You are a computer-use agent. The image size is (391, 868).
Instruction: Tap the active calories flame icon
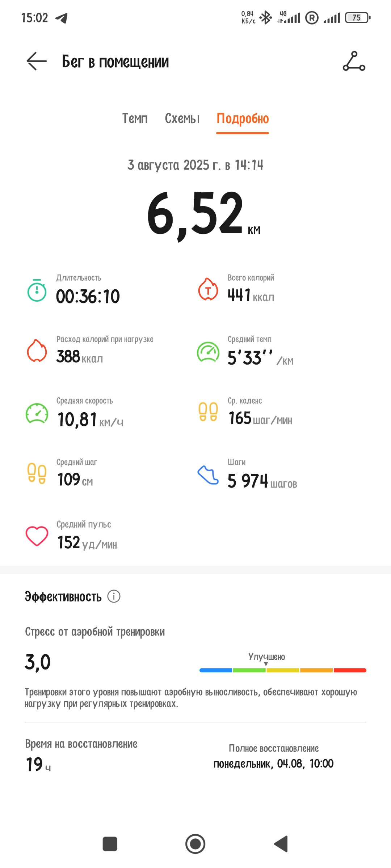pos(37,350)
